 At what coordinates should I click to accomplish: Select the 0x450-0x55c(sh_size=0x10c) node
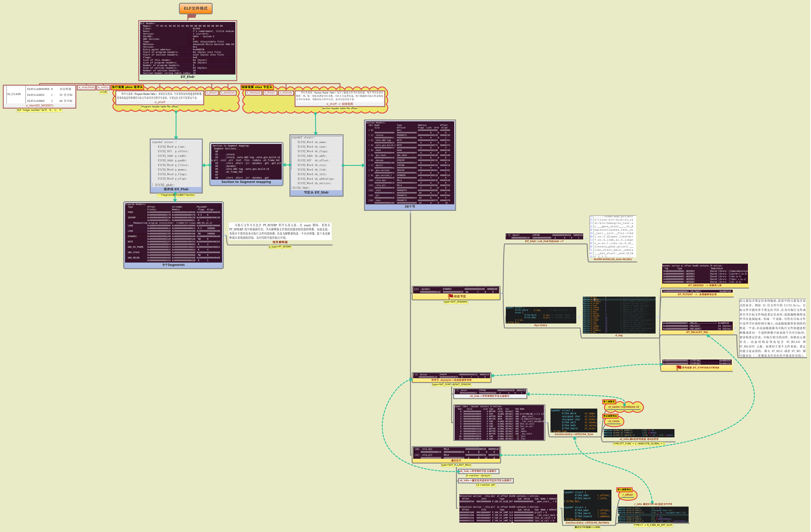tap(613, 238)
